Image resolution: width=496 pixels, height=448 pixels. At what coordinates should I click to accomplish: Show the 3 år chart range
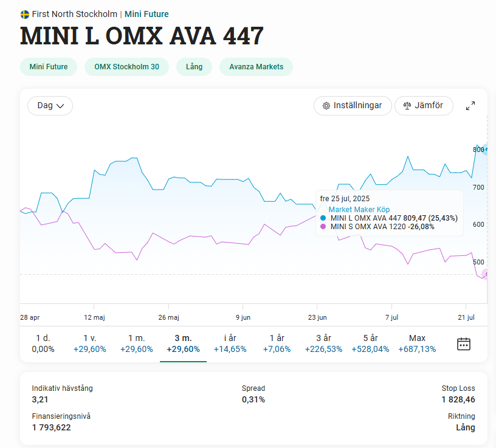(323, 343)
